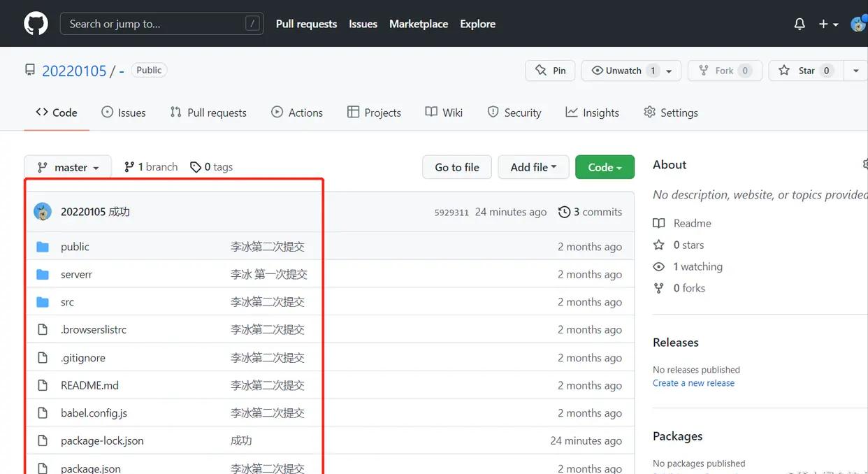
Task: Open the public folder icon
Action: point(43,246)
